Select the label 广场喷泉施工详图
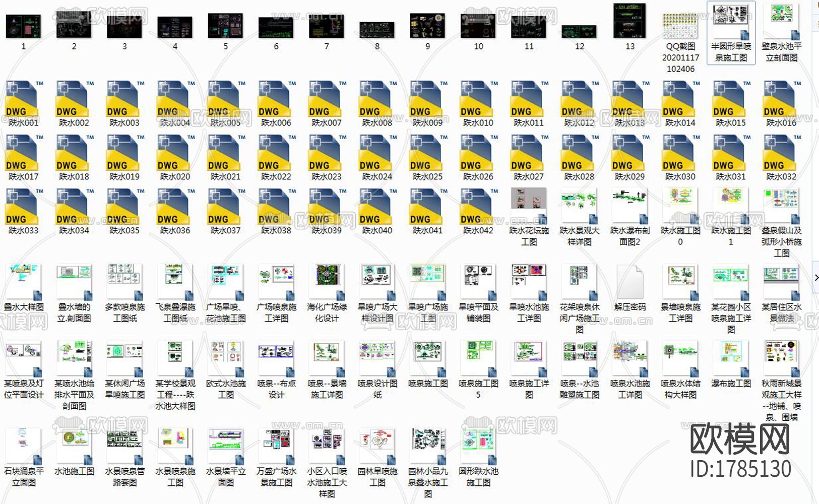 tap(276, 312)
